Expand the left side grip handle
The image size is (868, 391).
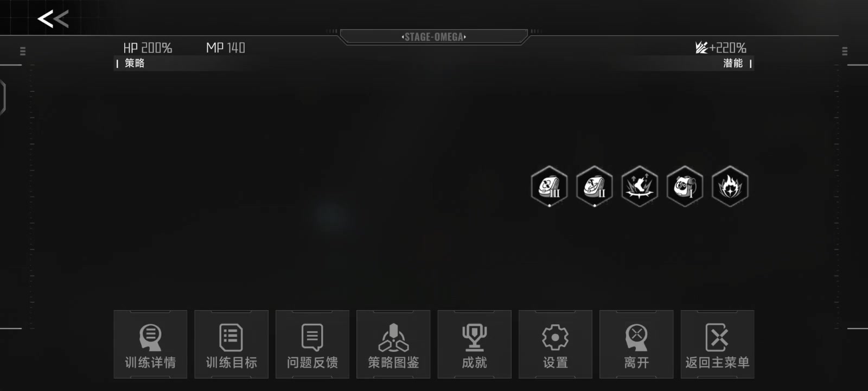(22, 51)
